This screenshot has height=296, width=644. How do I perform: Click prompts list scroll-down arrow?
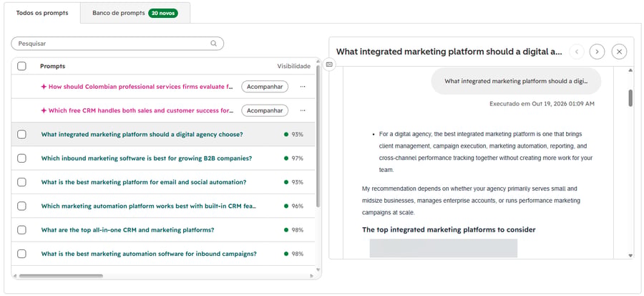pyautogui.click(x=318, y=269)
